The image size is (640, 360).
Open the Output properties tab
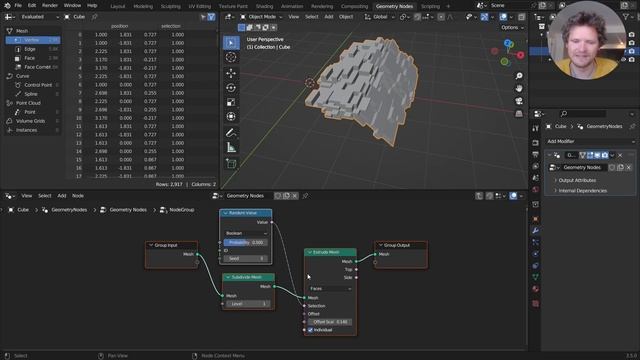(536, 155)
